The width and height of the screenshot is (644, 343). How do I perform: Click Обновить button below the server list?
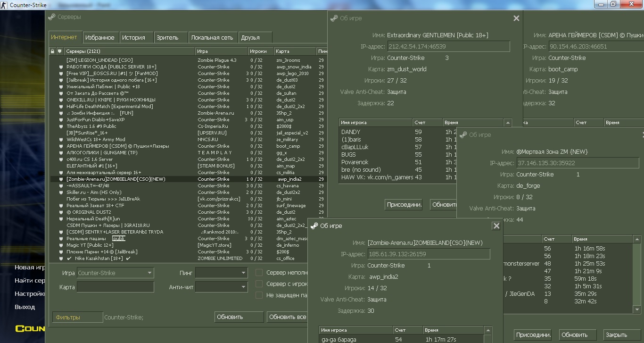pos(239,317)
